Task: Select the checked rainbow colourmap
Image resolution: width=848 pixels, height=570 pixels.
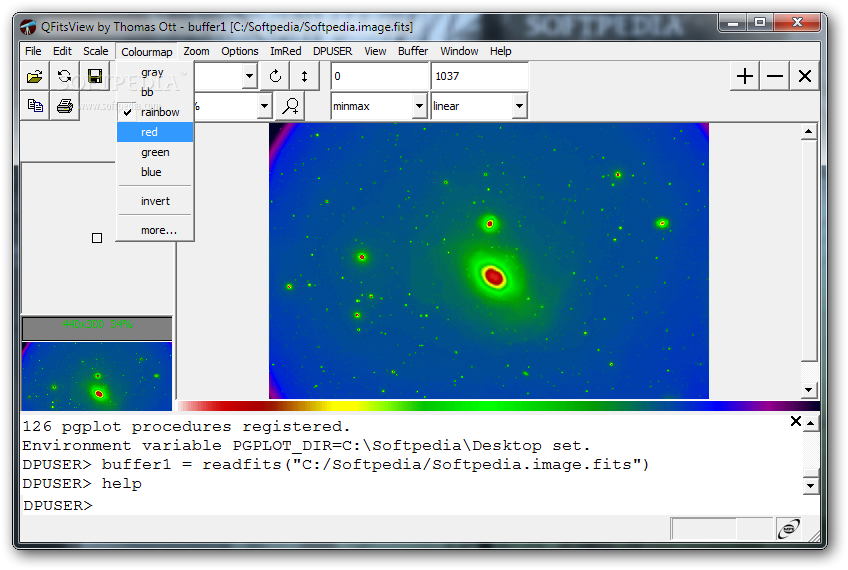Action: (x=155, y=112)
